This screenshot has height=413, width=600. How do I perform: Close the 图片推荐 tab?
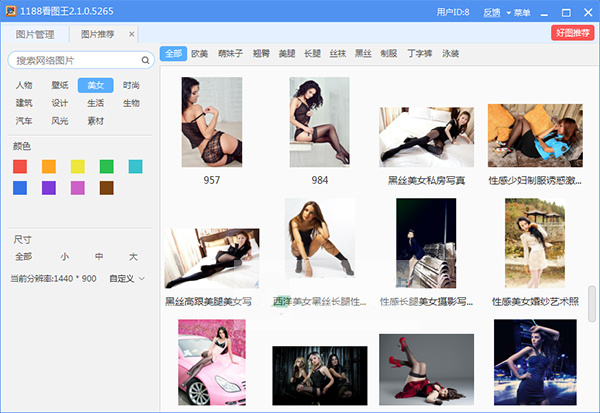coord(131,34)
